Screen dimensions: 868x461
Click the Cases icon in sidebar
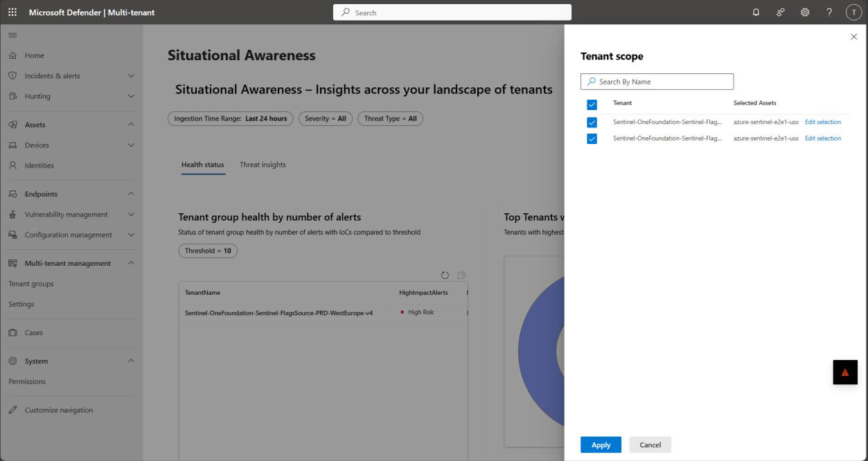coord(12,332)
